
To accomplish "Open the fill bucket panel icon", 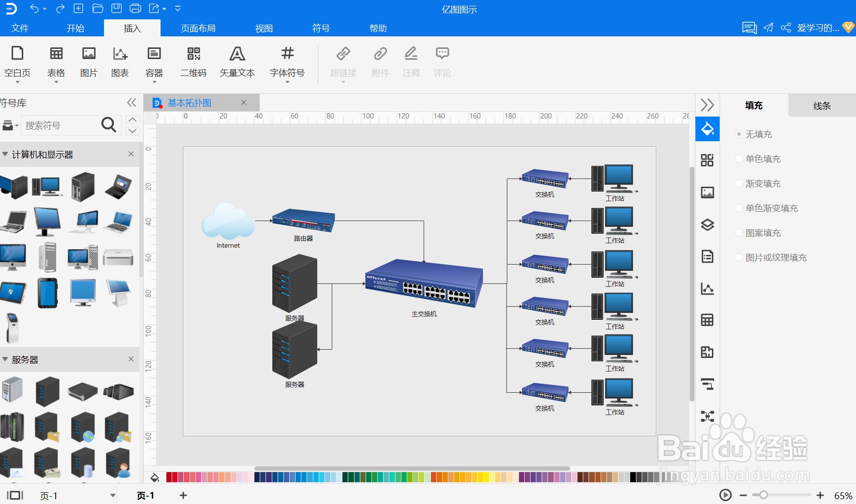I will coord(708,129).
